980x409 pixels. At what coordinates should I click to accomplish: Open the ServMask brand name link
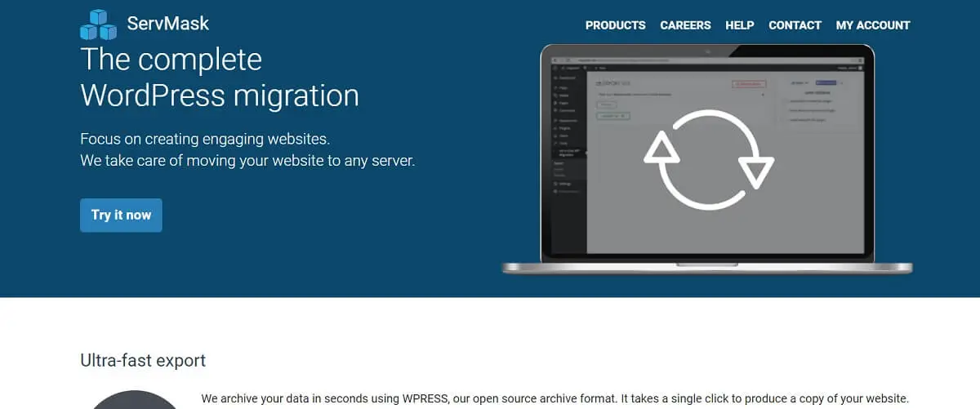168,23
